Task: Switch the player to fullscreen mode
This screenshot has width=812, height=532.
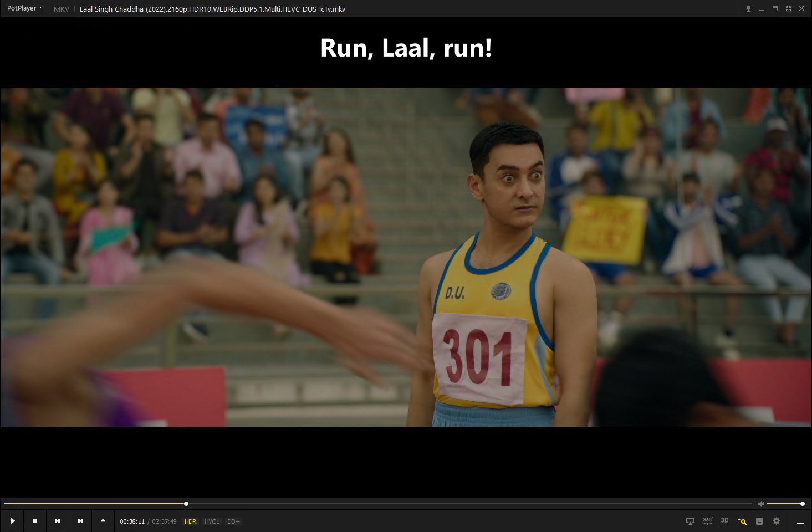Action: [x=788, y=8]
